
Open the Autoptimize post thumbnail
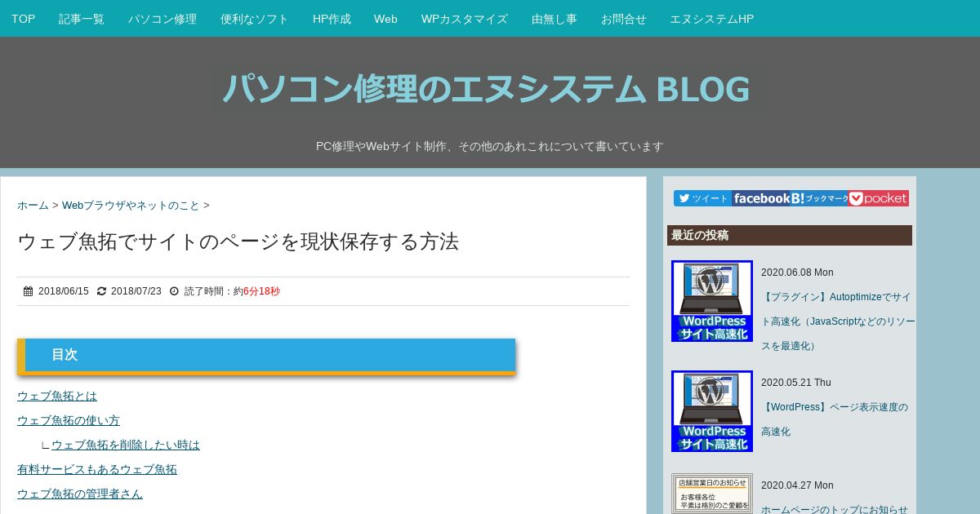click(x=712, y=301)
